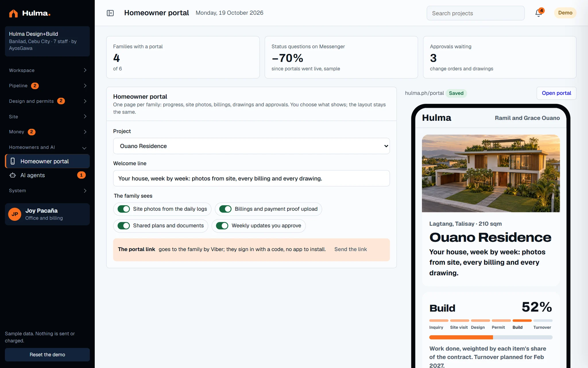Toggle Site photos from the daily logs
Image resolution: width=588 pixels, height=368 pixels.
coord(124,209)
